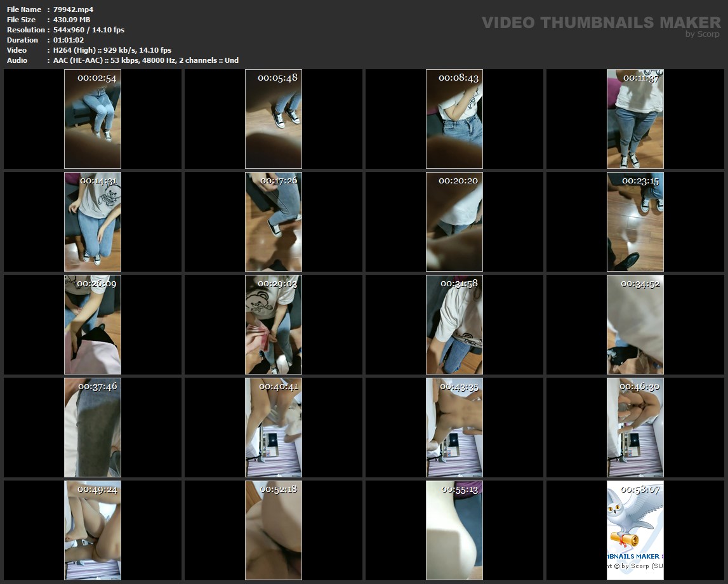Click the frame marked 00:17:26
The width and height of the screenshot is (728, 584).
274,222
